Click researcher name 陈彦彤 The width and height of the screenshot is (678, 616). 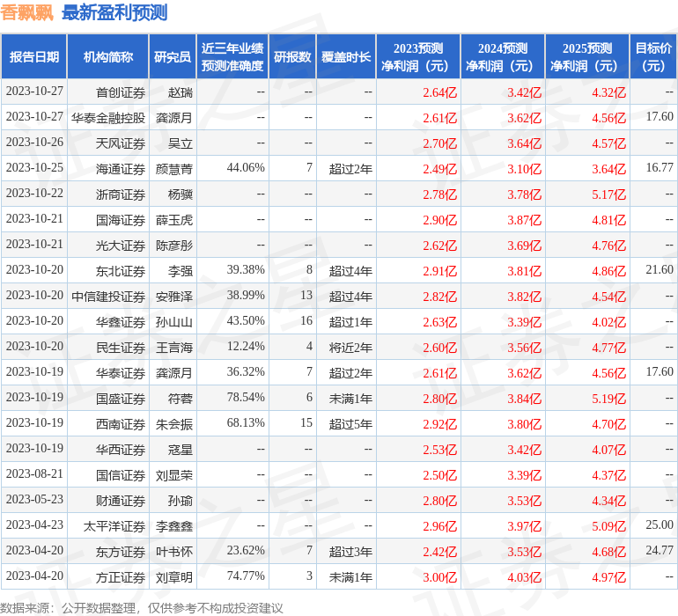click(x=174, y=246)
